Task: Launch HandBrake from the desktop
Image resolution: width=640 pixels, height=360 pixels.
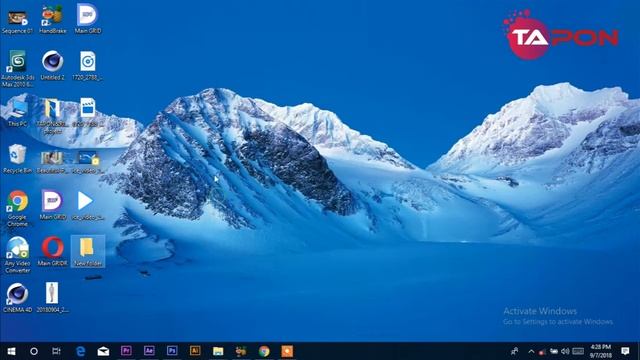Action: (52, 19)
